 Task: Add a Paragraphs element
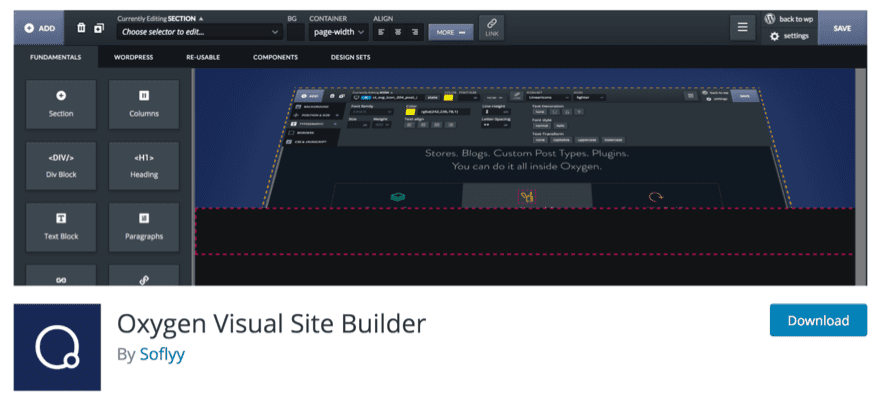[144, 227]
